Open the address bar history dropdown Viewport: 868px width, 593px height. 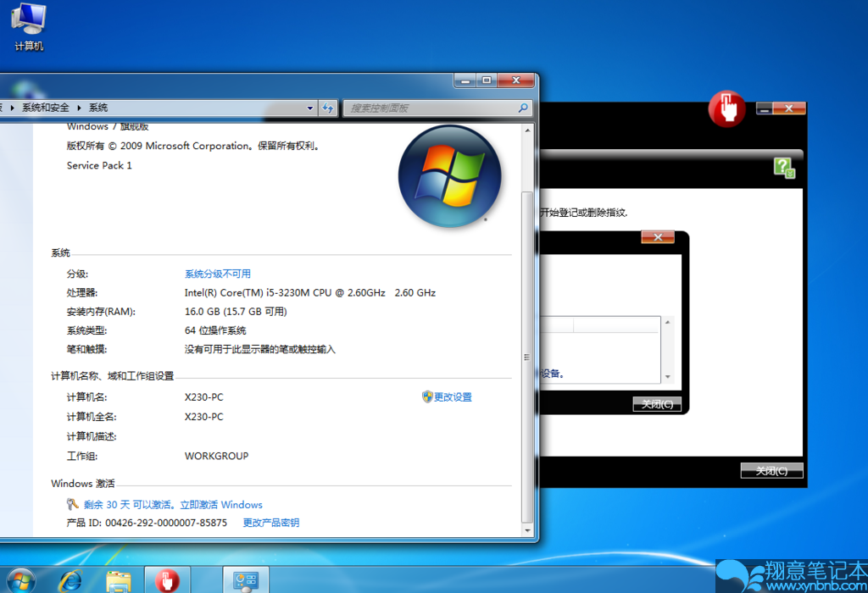(310, 108)
